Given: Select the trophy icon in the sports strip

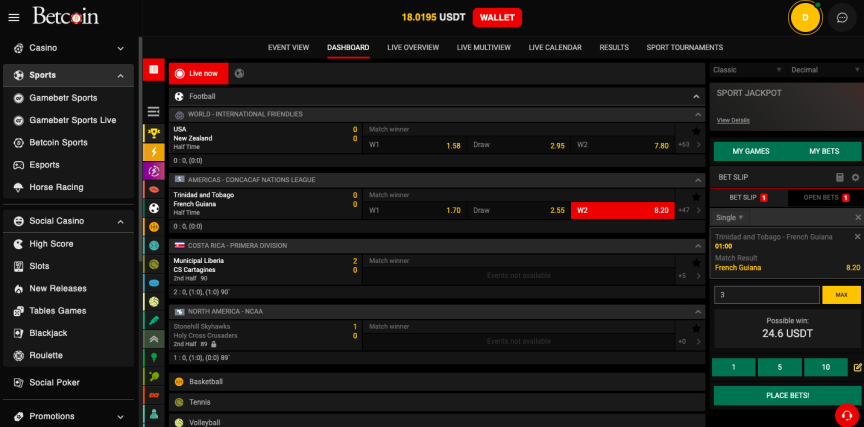Looking at the screenshot, I should point(154,132).
